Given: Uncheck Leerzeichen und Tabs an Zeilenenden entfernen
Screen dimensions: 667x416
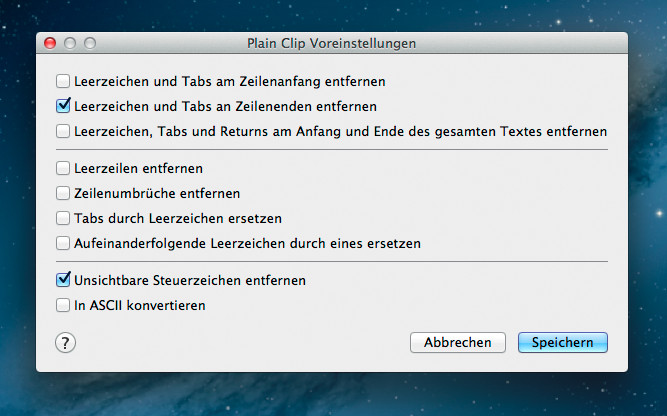Looking at the screenshot, I should coord(63,105).
